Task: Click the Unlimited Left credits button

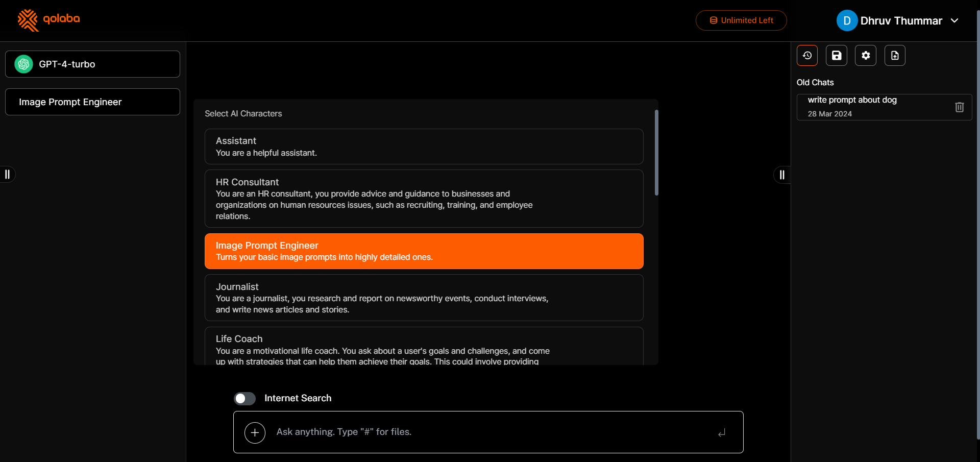Action: click(x=741, y=20)
